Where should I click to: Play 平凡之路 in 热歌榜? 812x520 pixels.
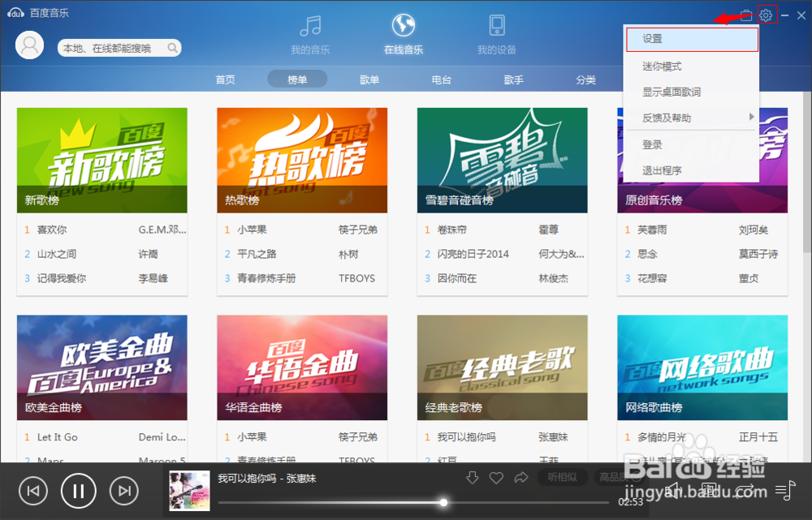(x=257, y=254)
